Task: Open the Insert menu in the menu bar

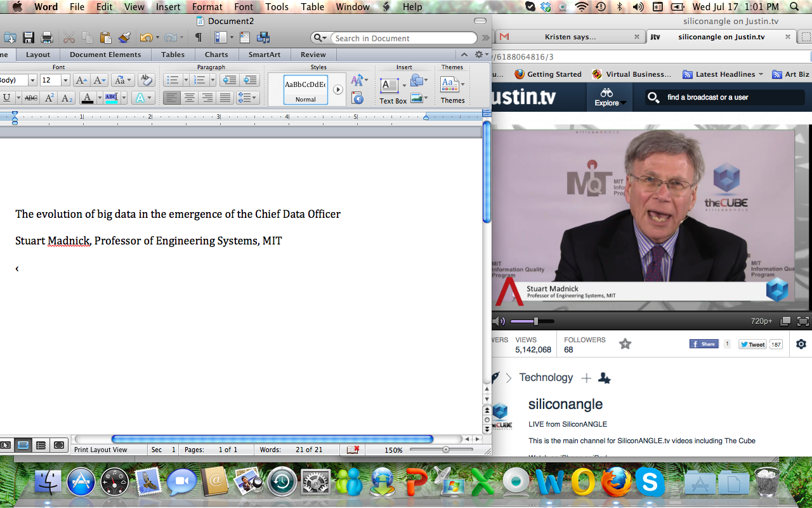Action: click(x=168, y=7)
